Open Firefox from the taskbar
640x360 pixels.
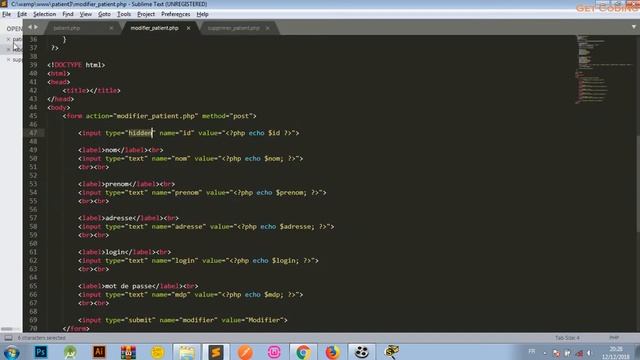[x=333, y=352]
